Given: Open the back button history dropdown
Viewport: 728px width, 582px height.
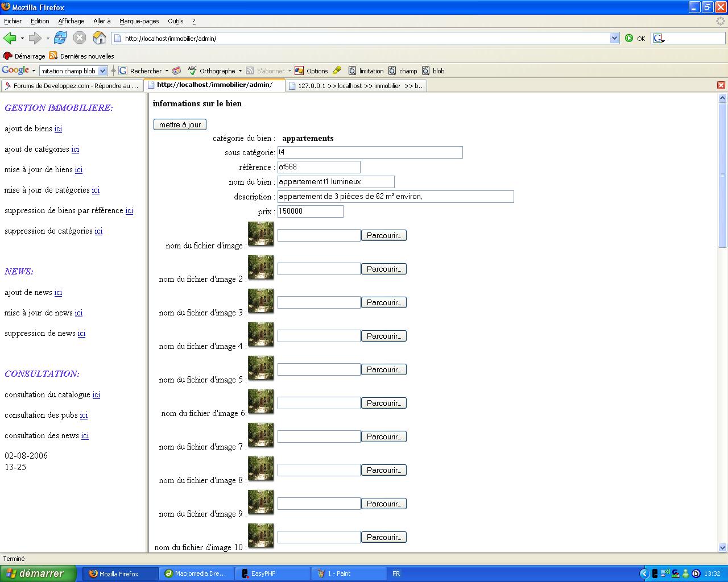Looking at the screenshot, I should tap(22, 39).
